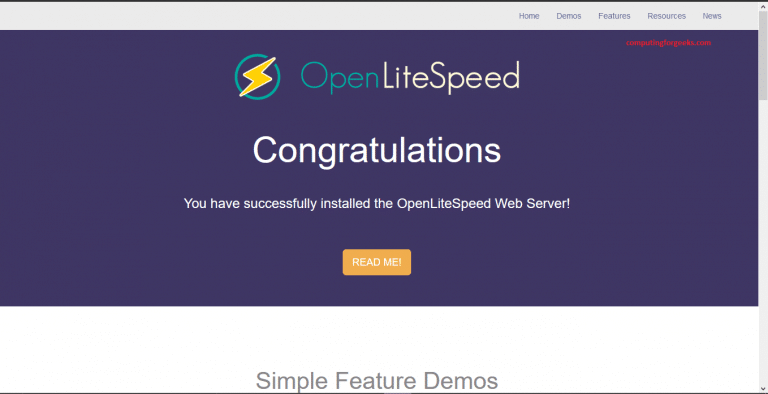This screenshot has width=768, height=394.
Task: Click the vertical scrollbar thumb
Action: 763,55
